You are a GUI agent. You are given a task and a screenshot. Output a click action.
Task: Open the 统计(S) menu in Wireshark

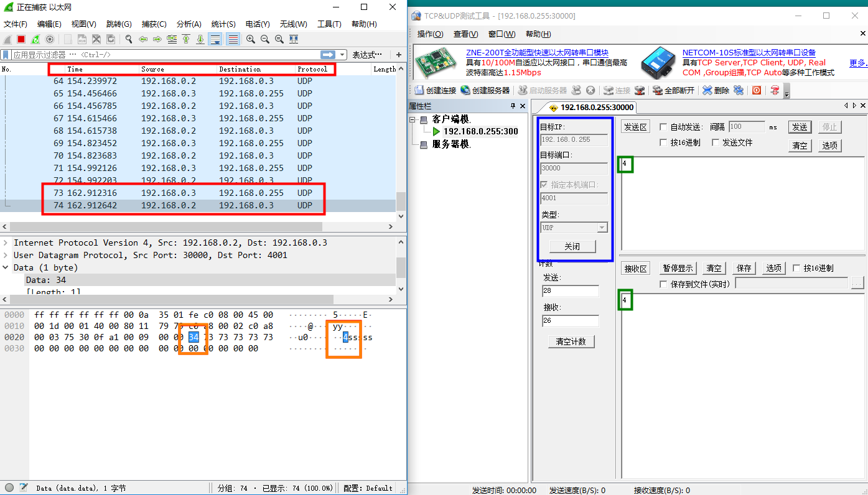point(223,24)
